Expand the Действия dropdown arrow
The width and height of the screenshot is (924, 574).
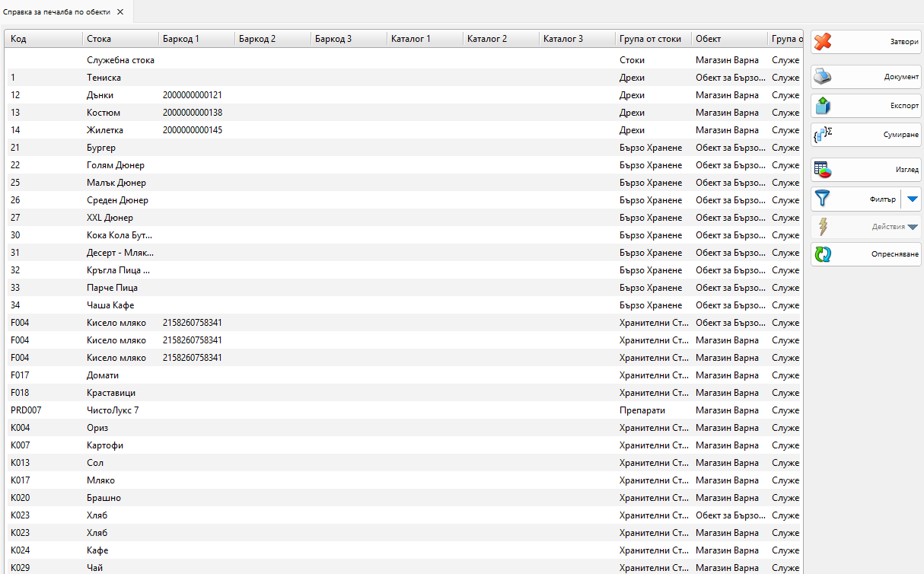point(913,227)
